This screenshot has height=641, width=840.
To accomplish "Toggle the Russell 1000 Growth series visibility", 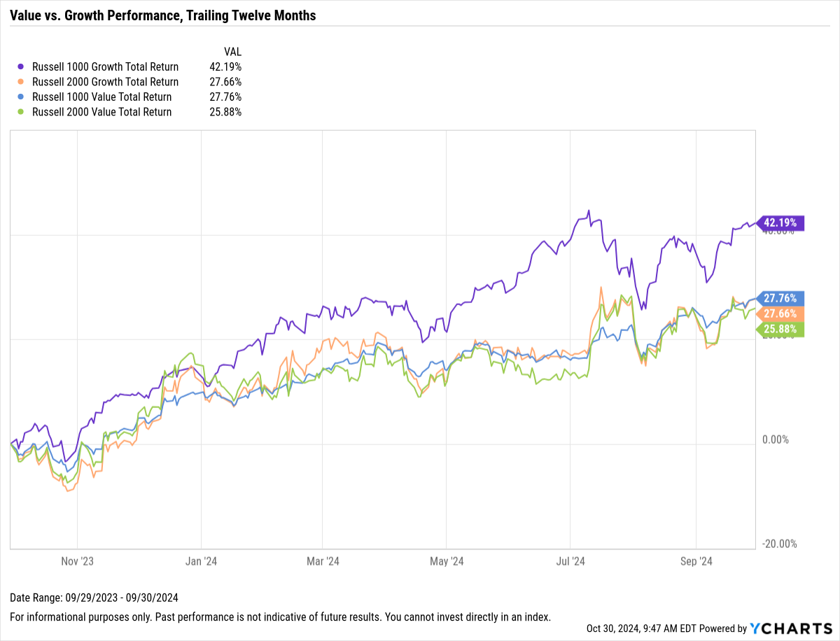I will (x=106, y=66).
